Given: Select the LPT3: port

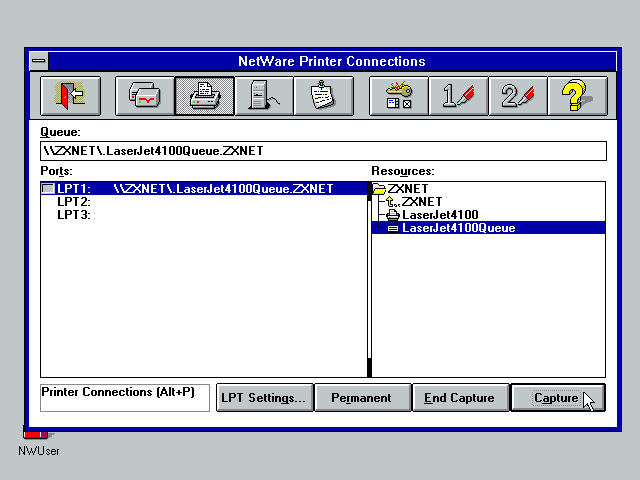Looking at the screenshot, I should coord(74,215).
